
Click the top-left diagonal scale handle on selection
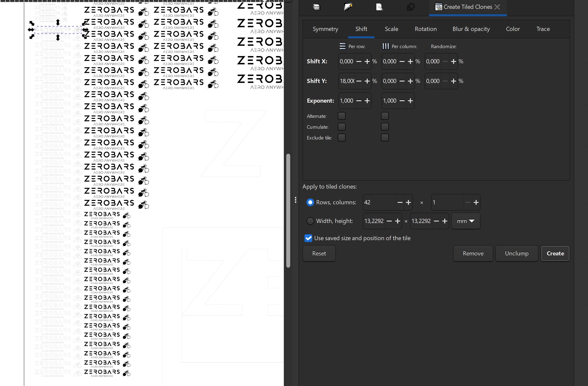[32, 23]
